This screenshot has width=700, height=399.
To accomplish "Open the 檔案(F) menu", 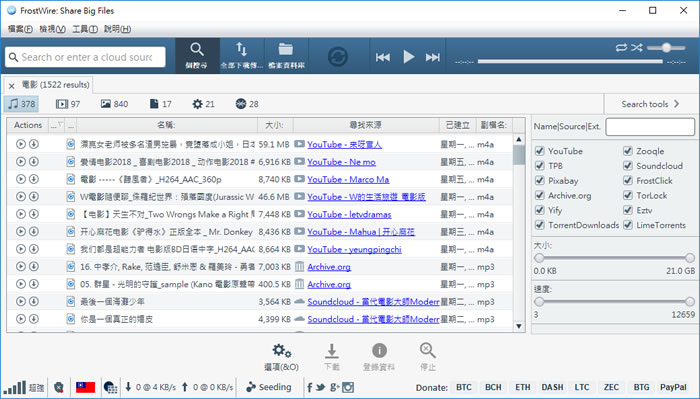I will 20,29.
